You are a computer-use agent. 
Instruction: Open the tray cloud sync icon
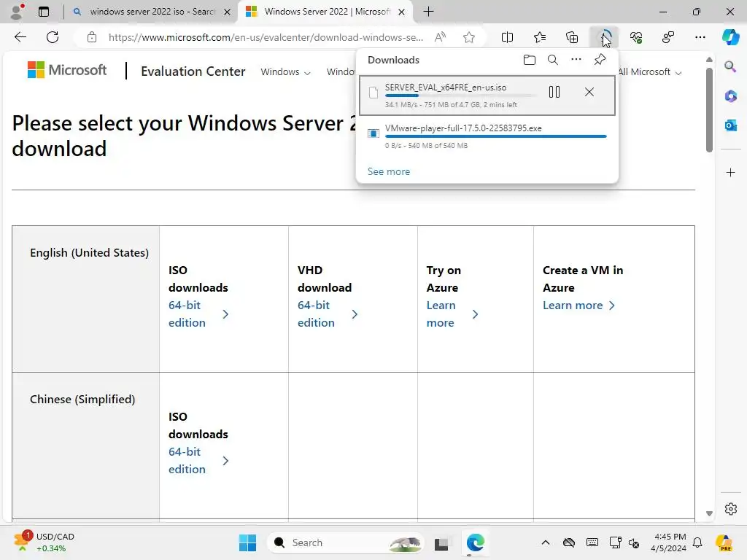tap(568, 542)
